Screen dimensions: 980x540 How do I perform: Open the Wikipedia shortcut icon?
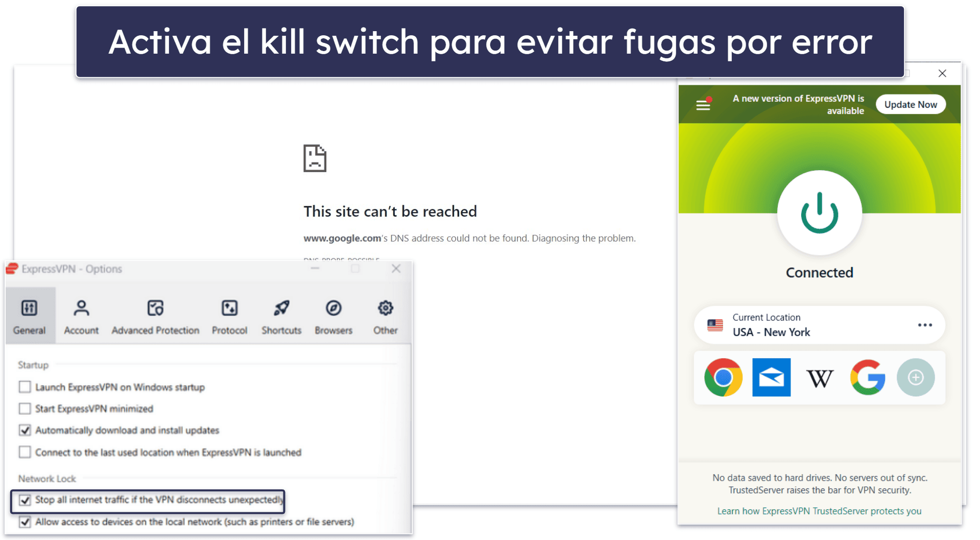click(819, 378)
